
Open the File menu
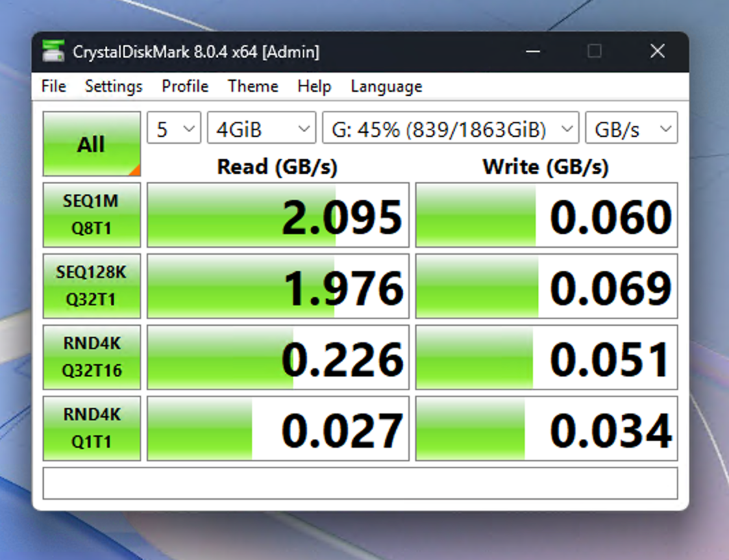53,86
